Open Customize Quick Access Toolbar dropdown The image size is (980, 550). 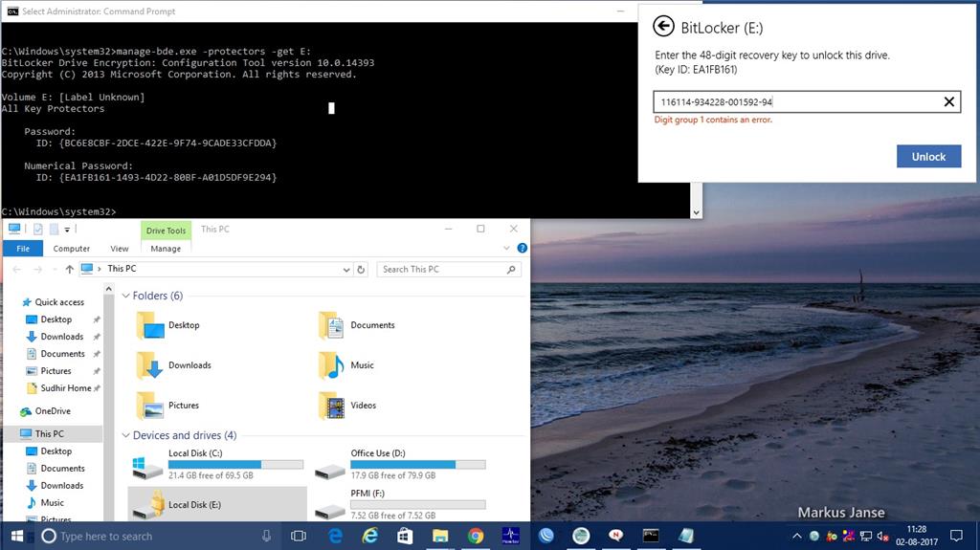click(67, 230)
